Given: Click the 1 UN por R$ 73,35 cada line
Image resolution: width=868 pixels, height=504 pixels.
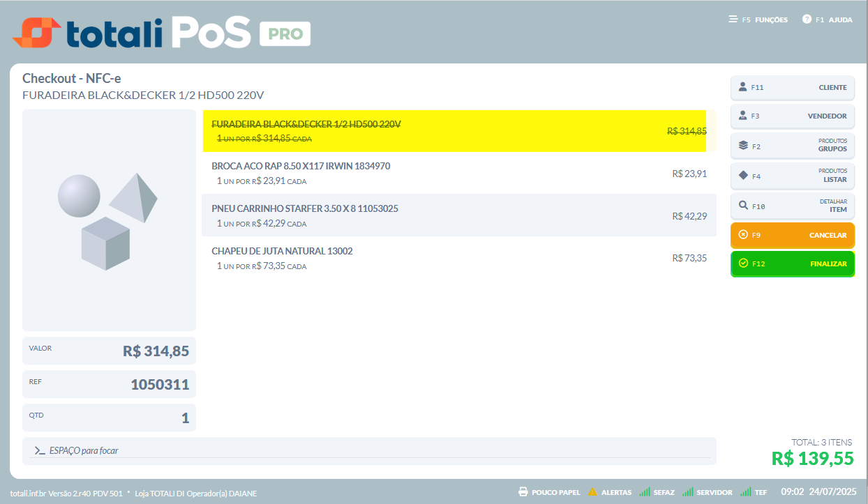Looking at the screenshot, I should pyautogui.click(x=262, y=266).
